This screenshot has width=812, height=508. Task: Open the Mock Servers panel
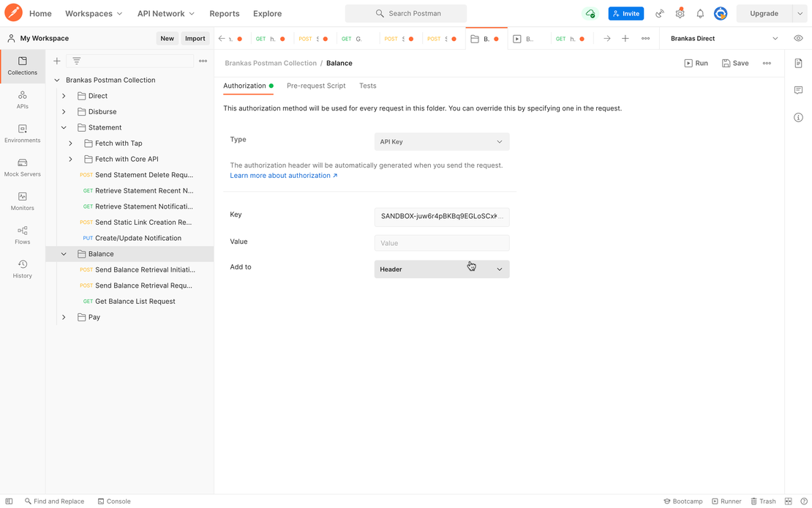point(22,168)
